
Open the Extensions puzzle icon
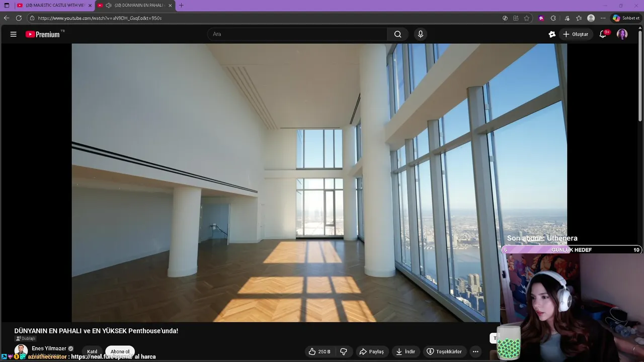pos(553,18)
